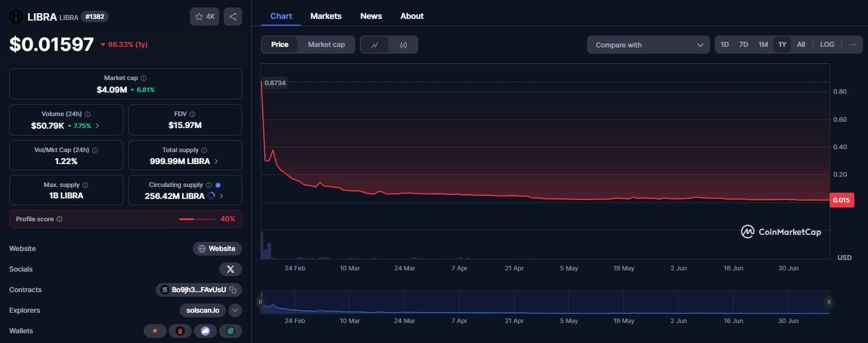Open the second red wallet icon
This screenshot has width=868, height=343.
[180, 331]
